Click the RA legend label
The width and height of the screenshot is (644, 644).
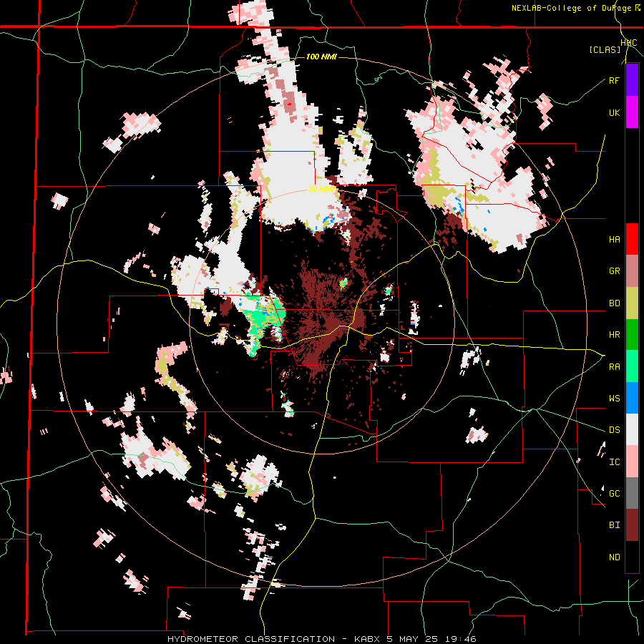coord(614,366)
